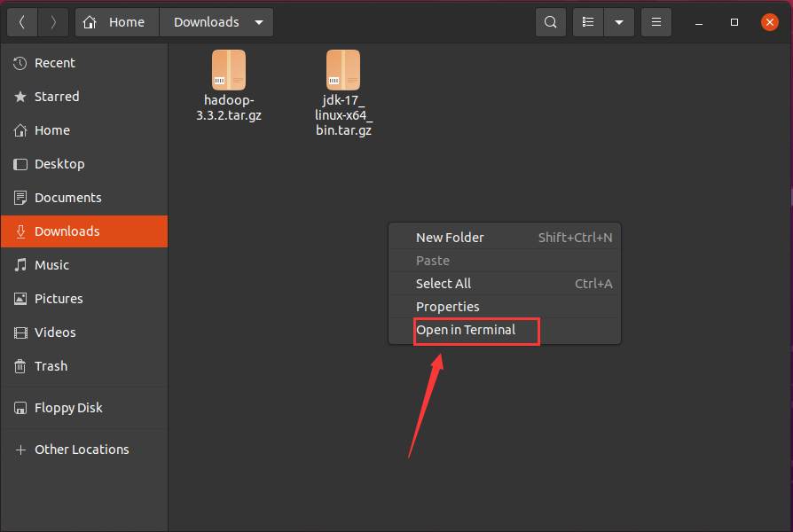Viewport: 793px width, 532px height.
Task: Go forward with the right arrow button
Action: point(53,22)
